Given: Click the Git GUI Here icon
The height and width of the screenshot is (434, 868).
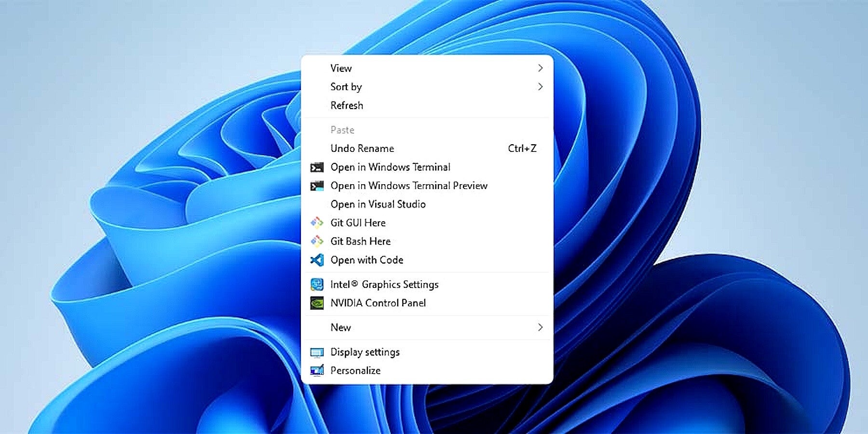Looking at the screenshot, I should click(317, 222).
